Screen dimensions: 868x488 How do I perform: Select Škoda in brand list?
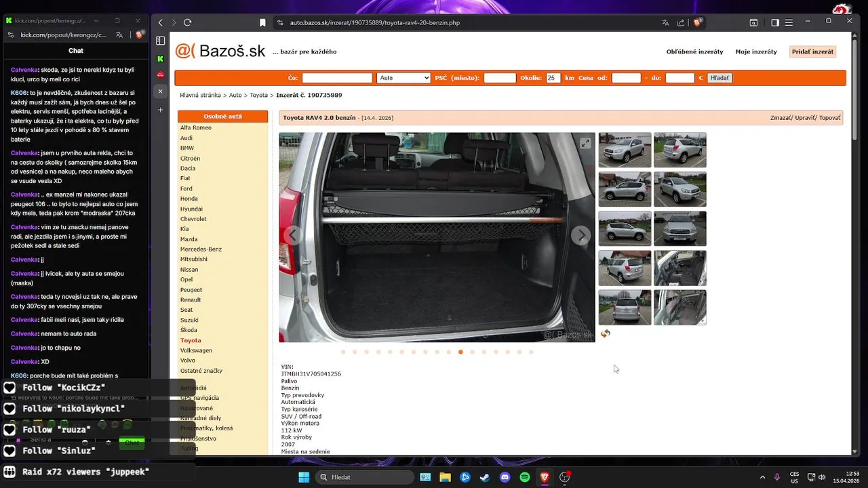[189, 330]
